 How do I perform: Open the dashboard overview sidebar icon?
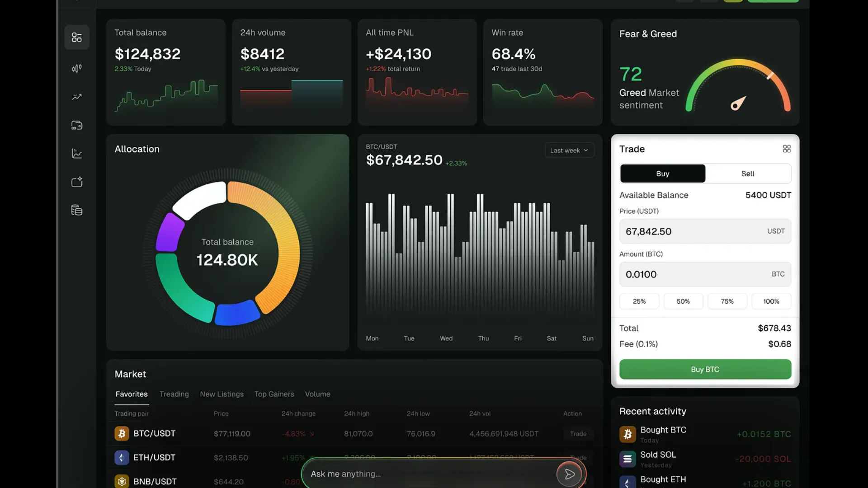tap(77, 37)
